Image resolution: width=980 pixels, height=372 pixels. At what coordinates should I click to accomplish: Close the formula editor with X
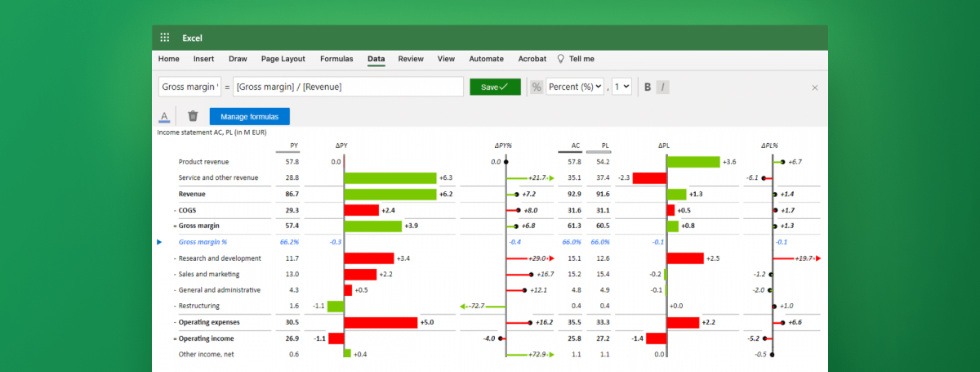[x=814, y=87]
